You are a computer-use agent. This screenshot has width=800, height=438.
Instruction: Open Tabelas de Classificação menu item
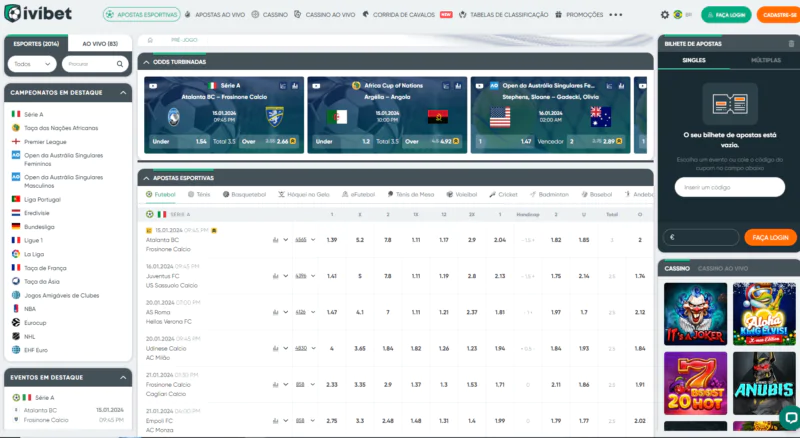click(x=504, y=15)
